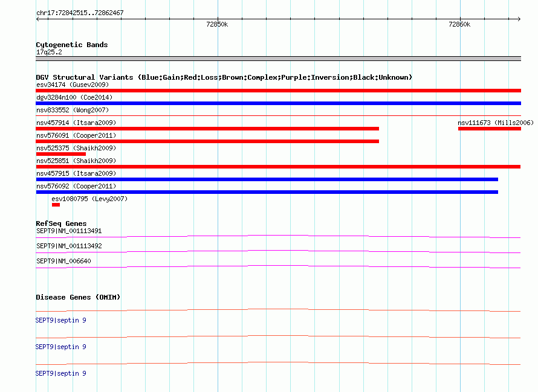Click the nsv576091 (Cooper2011) label
The image size is (538, 392).
pyautogui.click(x=76, y=135)
